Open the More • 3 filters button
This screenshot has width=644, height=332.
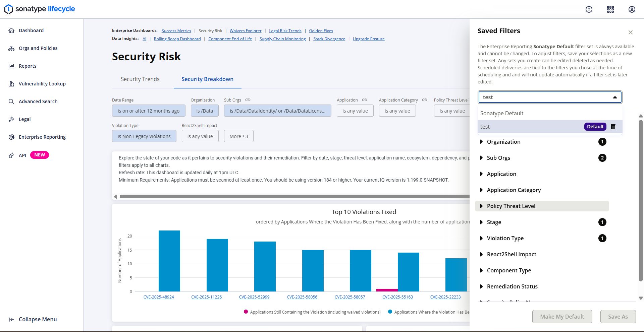pyautogui.click(x=239, y=136)
